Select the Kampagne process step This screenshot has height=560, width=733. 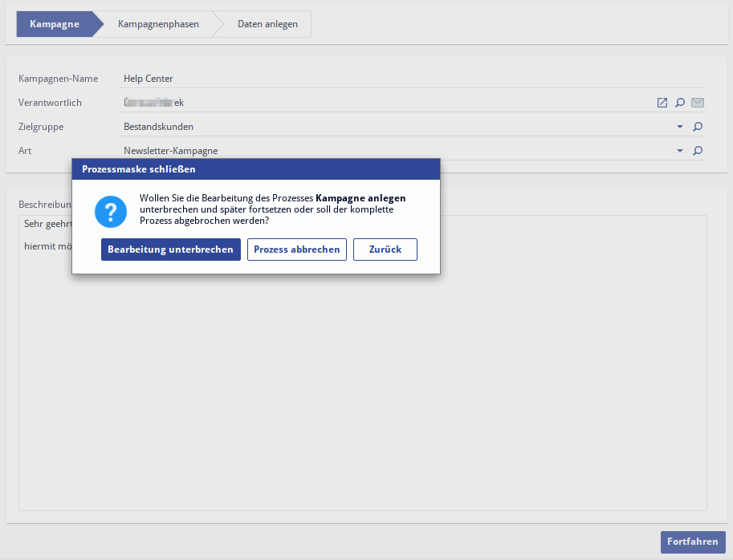55,24
